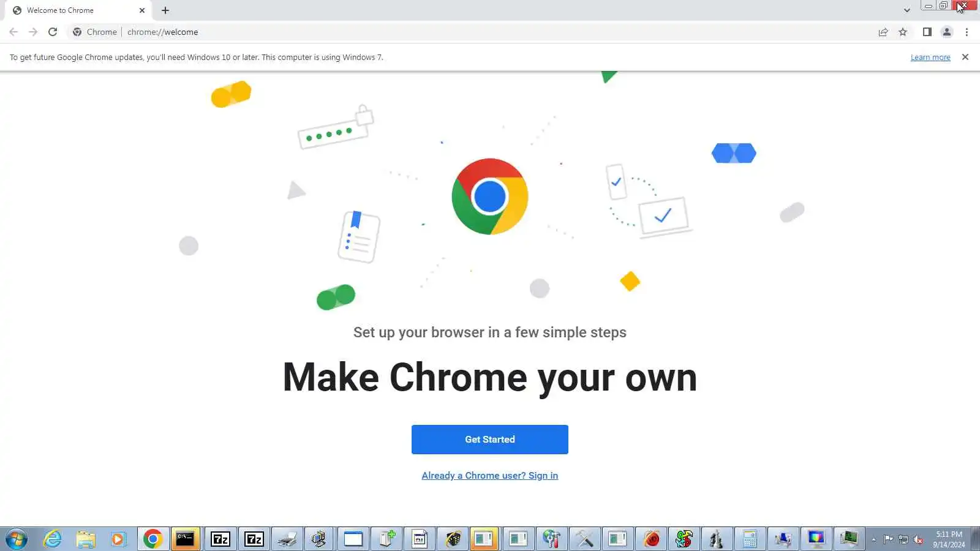Bookmark this tab with the star icon
The width and height of the screenshot is (980, 551).
[x=903, y=32]
